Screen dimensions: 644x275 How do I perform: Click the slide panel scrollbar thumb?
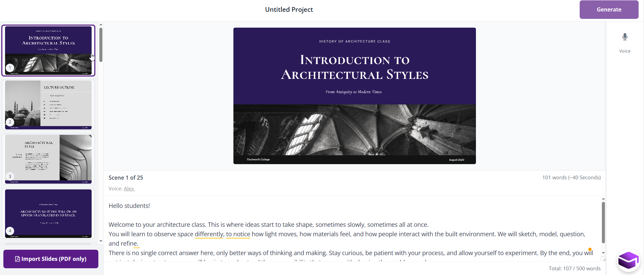coord(101,44)
